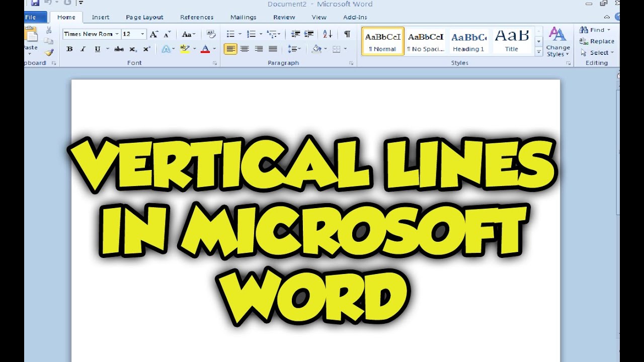Switch to the Insert tab
Image resolution: width=644 pixels, height=362 pixels.
click(101, 17)
